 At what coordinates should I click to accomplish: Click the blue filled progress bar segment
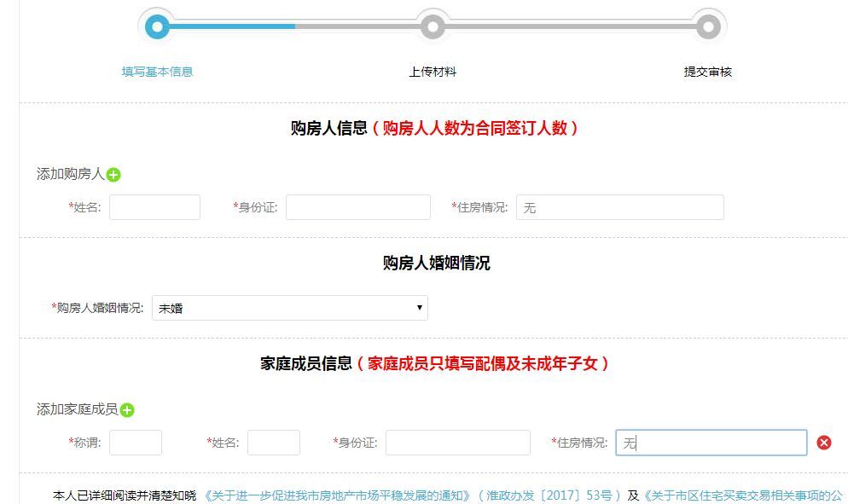[232, 26]
